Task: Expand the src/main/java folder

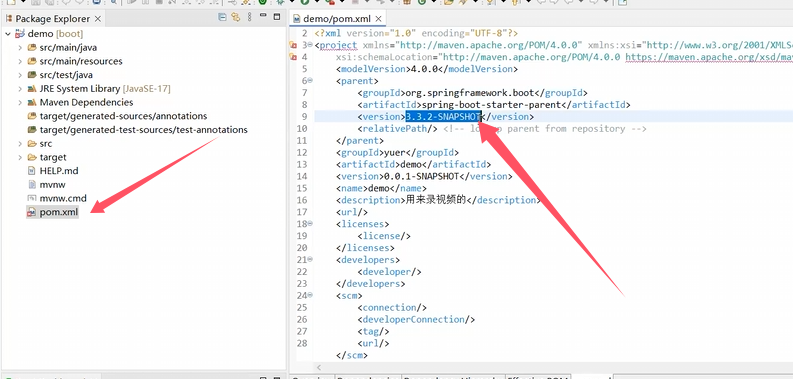Action: (x=20, y=48)
